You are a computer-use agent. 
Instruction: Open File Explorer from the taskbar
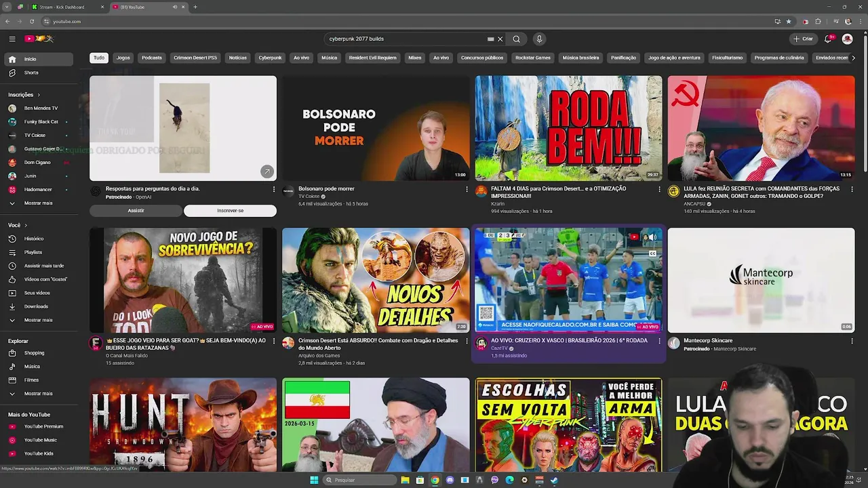[x=406, y=480]
